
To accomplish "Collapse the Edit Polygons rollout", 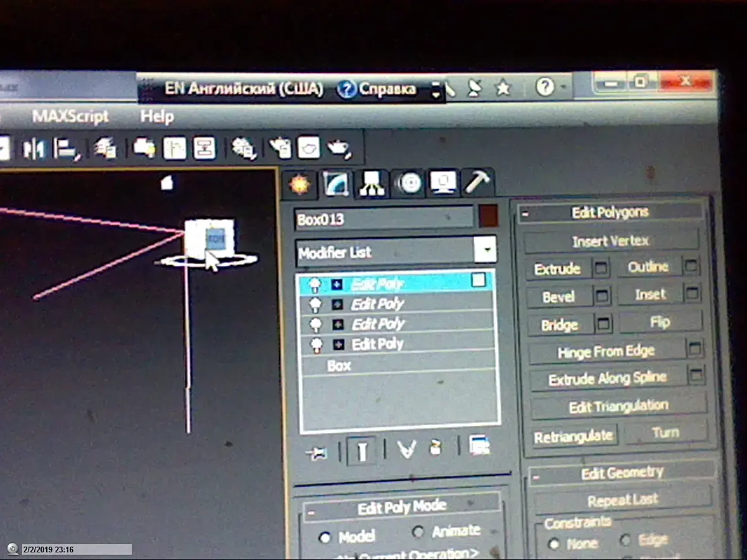I will point(525,215).
